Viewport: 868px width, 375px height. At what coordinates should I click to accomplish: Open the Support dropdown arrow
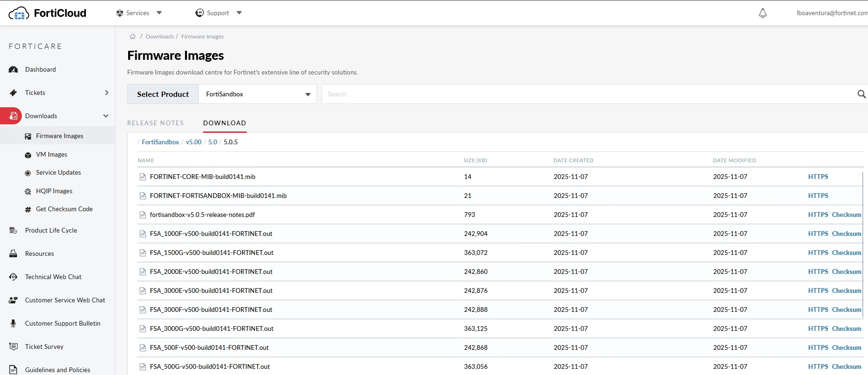coord(239,13)
